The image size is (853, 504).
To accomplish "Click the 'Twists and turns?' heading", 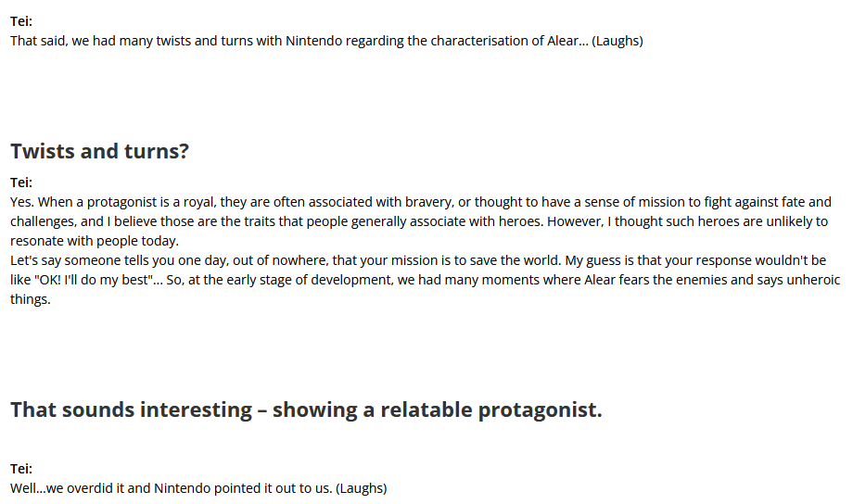I will coord(99,151).
